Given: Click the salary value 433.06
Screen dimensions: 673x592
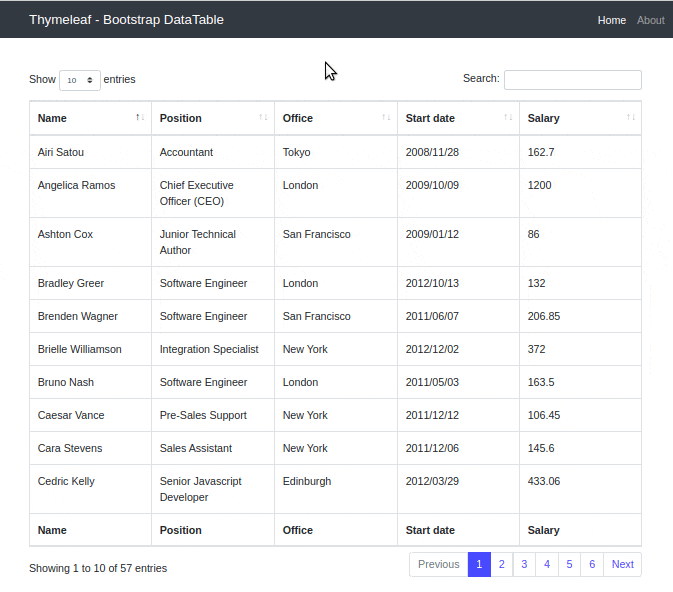Looking at the screenshot, I should (544, 481).
